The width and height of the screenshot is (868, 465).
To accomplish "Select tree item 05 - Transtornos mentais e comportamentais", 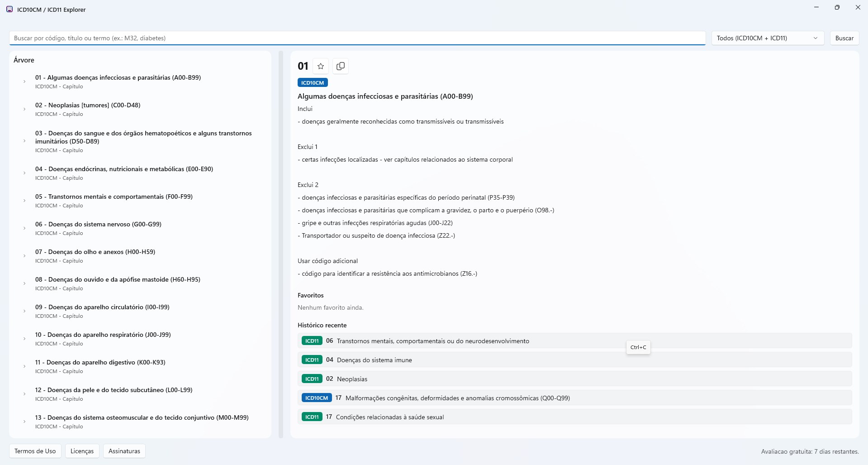I will (x=140, y=201).
